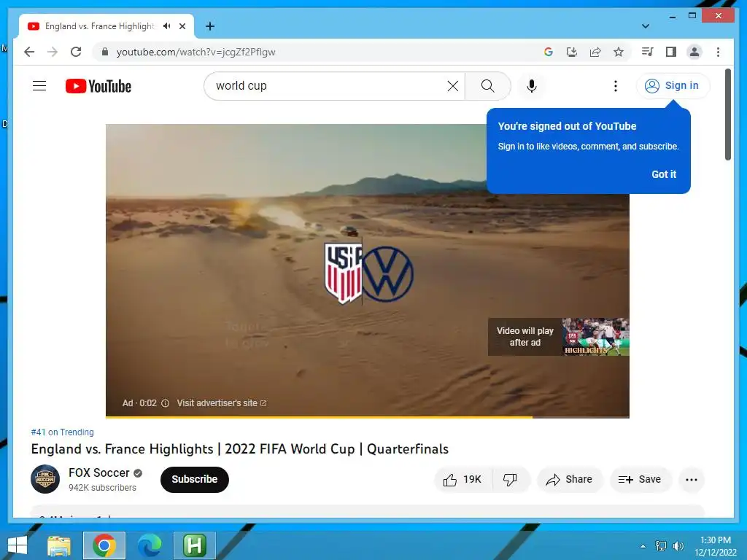Dislike the video
The height and width of the screenshot is (560, 747).
[510, 480]
